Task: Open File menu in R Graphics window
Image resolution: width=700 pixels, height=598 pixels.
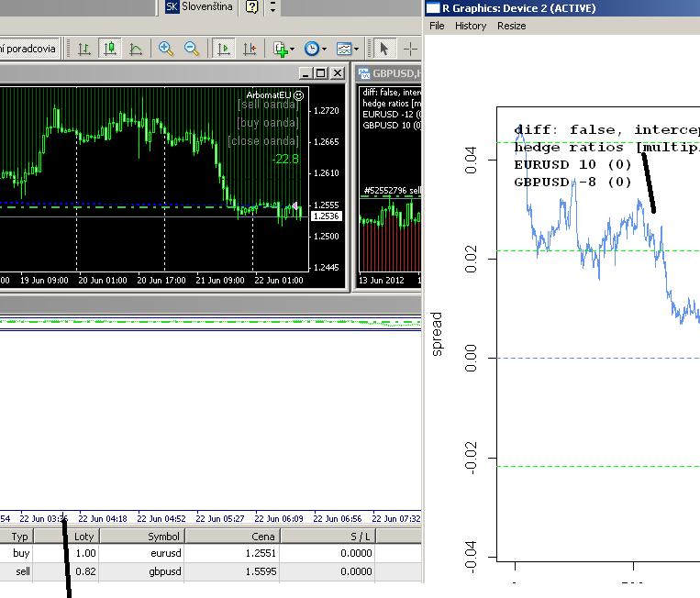Action: click(x=437, y=26)
